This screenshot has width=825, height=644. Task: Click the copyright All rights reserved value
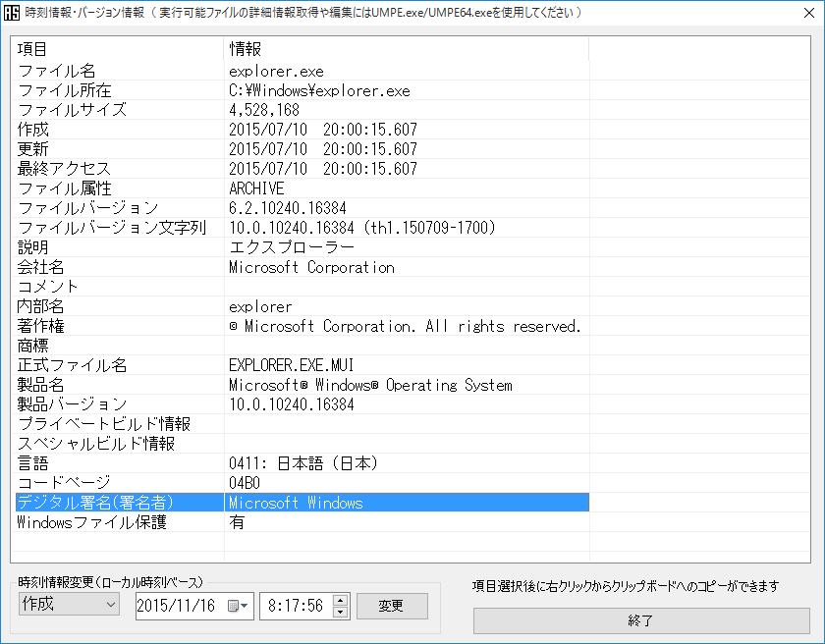click(x=405, y=326)
